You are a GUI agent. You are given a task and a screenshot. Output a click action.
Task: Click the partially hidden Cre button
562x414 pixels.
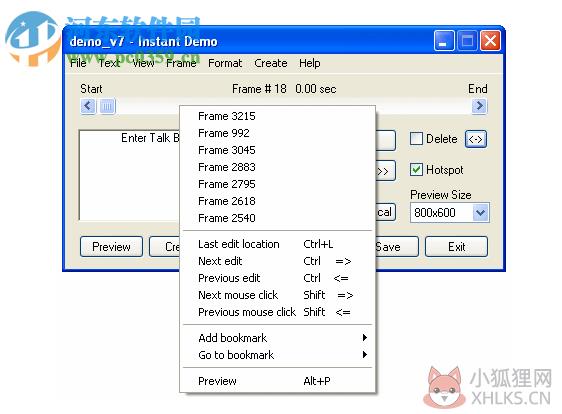click(x=165, y=247)
